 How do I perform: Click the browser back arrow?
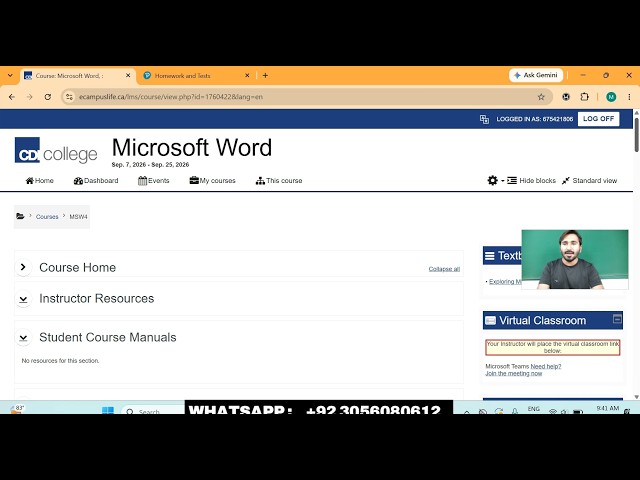(12, 97)
